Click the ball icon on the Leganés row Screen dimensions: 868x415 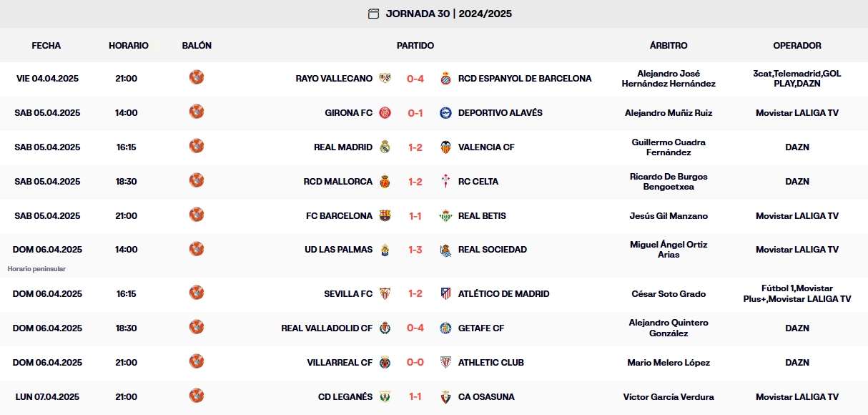tap(195, 396)
